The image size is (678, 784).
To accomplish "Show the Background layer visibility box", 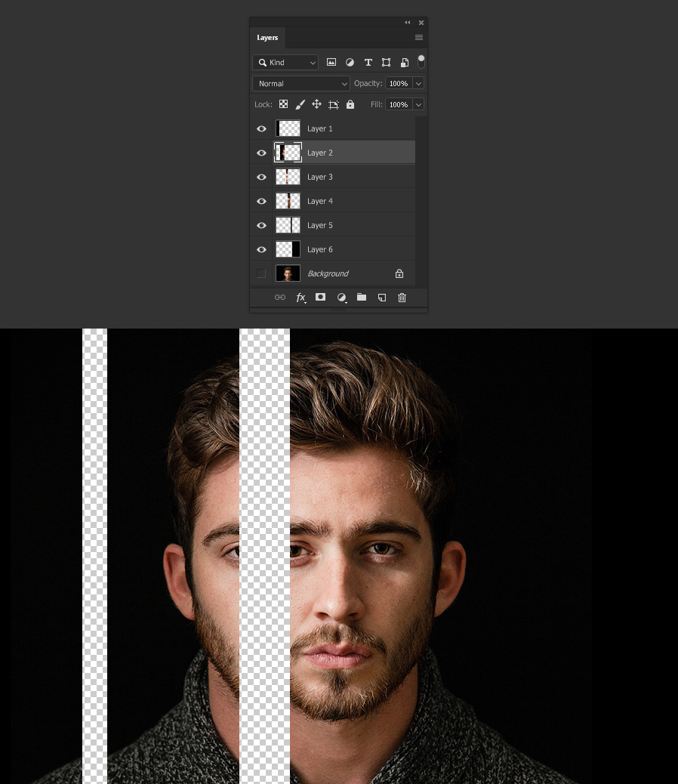I will pos(260,273).
